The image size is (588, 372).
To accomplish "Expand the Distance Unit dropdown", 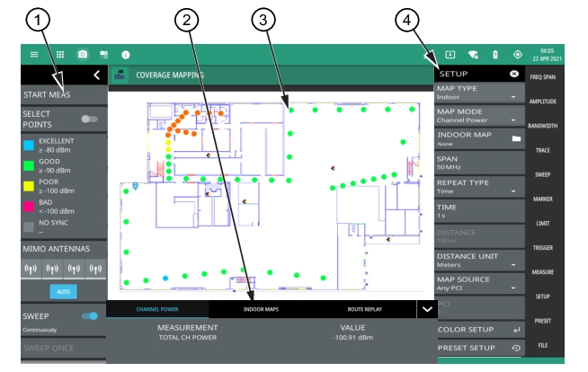I will 478,259.
